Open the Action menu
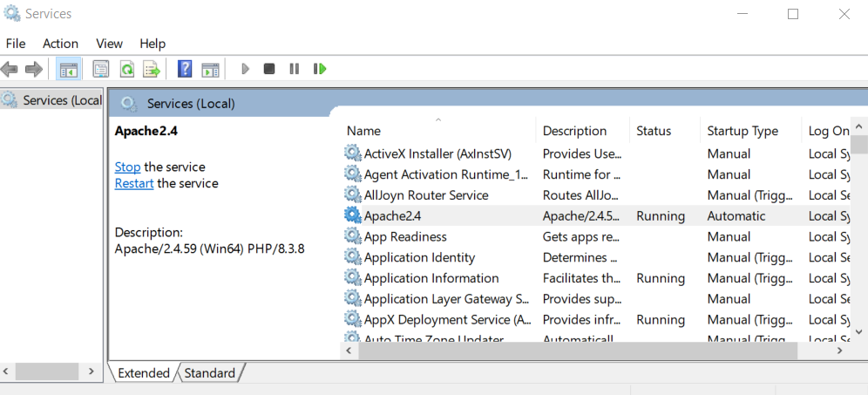Image resolution: width=868 pixels, height=395 pixels. pyautogui.click(x=60, y=44)
